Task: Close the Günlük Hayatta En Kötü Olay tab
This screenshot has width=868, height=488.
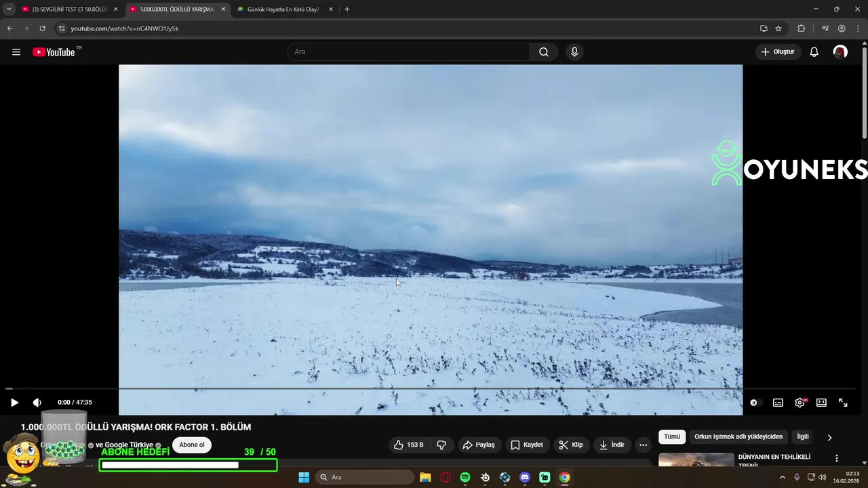Action: click(331, 9)
